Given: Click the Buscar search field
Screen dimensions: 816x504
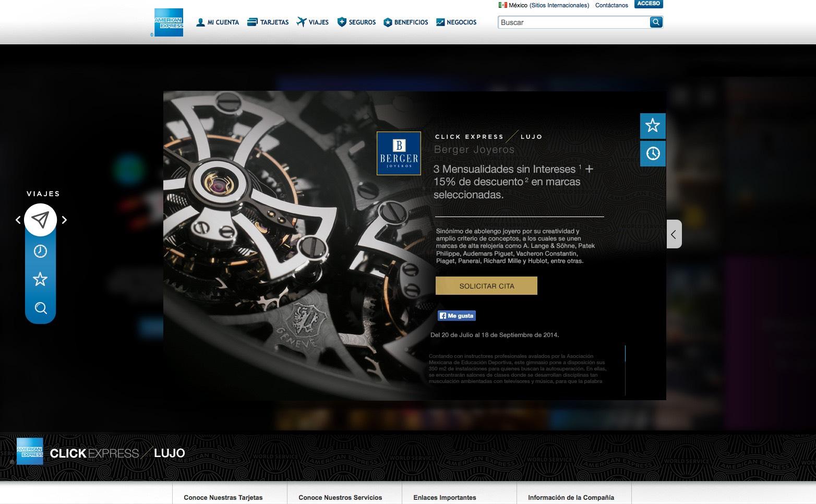Looking at the screenshot, I should click(574, 22).
